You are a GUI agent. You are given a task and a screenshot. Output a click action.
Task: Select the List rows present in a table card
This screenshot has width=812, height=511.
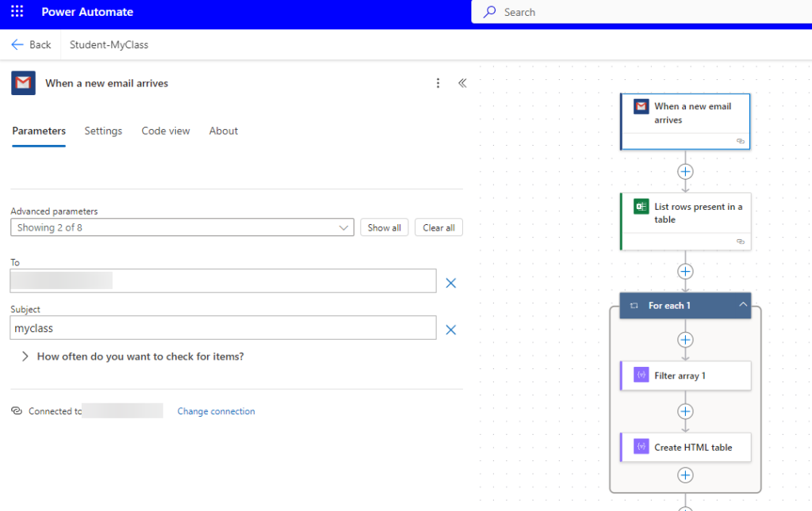[x=686, y=221]
